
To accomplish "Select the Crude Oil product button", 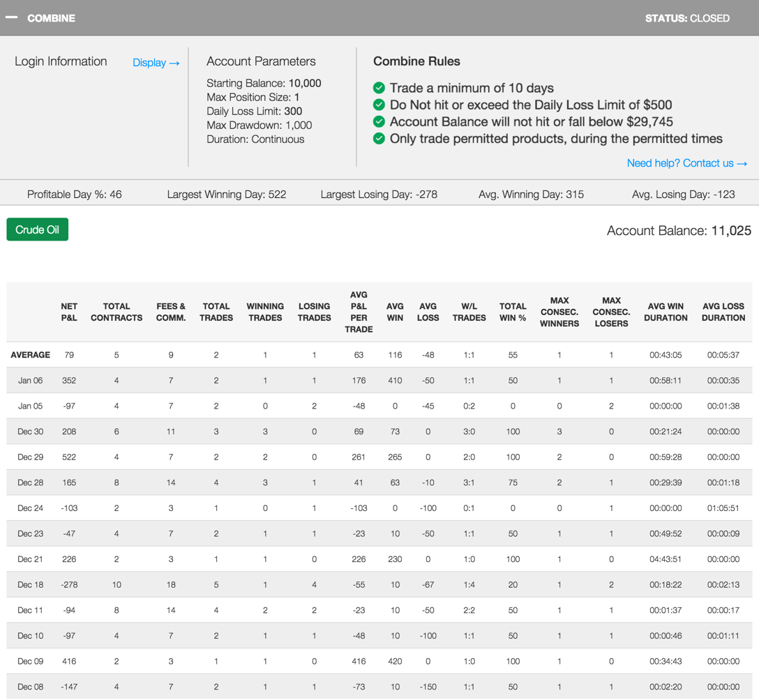I will click(x=38, y=229).
